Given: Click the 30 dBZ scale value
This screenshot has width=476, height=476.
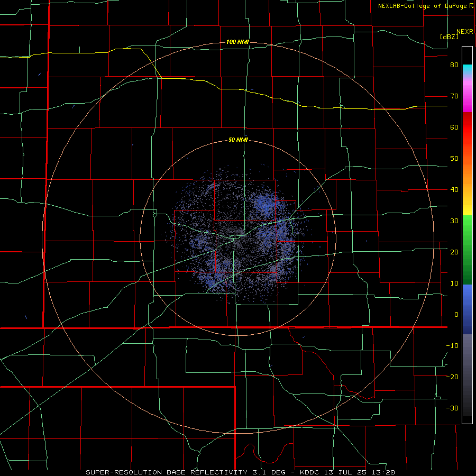Looking at the screenshot, I should pyautogui.click(x=454, y=221).
